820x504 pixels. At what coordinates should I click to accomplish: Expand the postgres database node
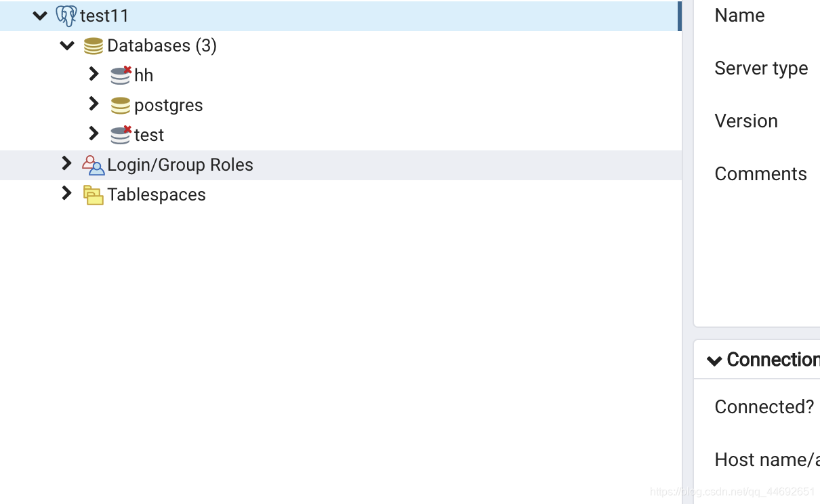point(94,104)
